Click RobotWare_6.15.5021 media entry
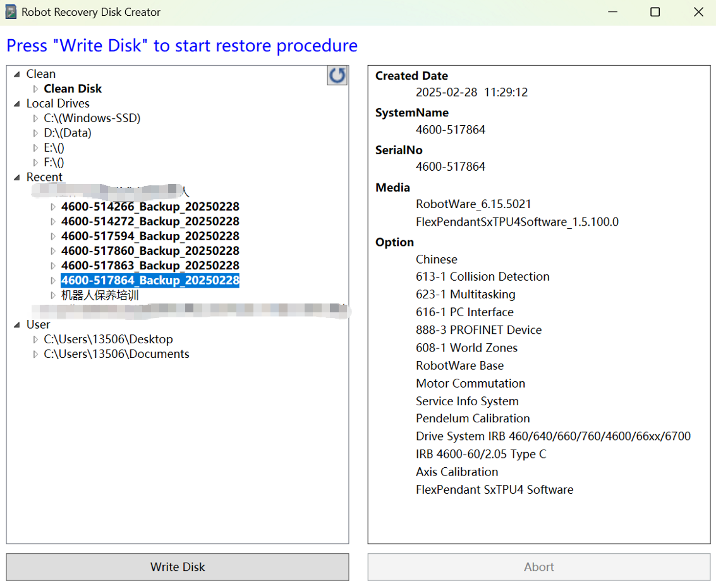Viewport: 716px width, 588px height. (x=473, y=204)
